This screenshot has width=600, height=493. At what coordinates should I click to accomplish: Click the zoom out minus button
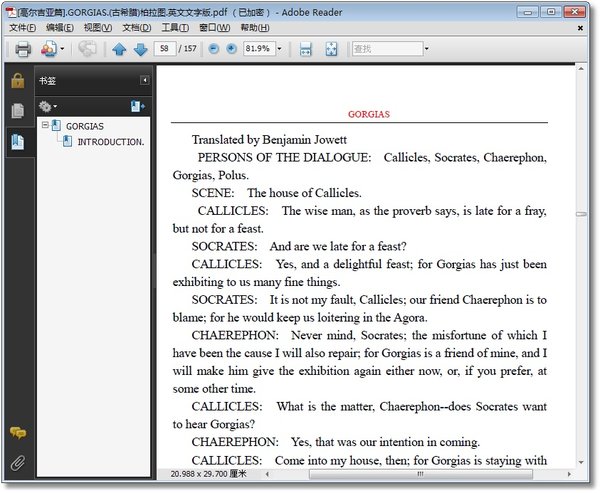[x=213, y=49]
